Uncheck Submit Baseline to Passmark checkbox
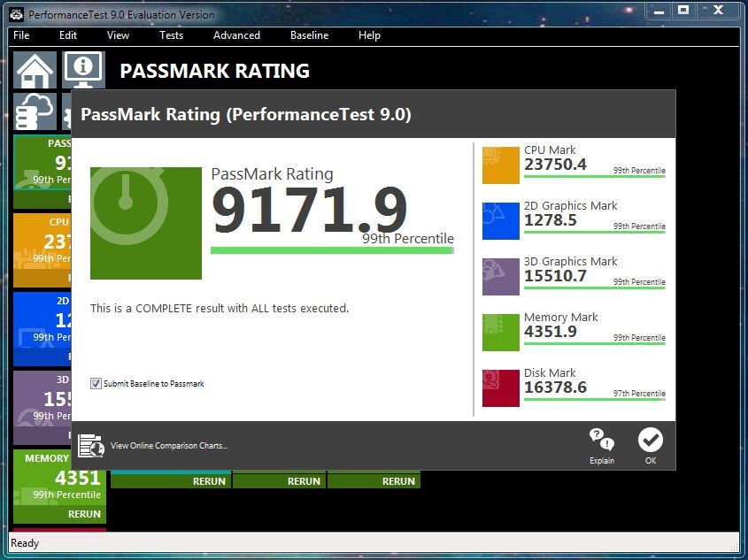The height and width of the screenshot is (560, 748). pos(96,383)
